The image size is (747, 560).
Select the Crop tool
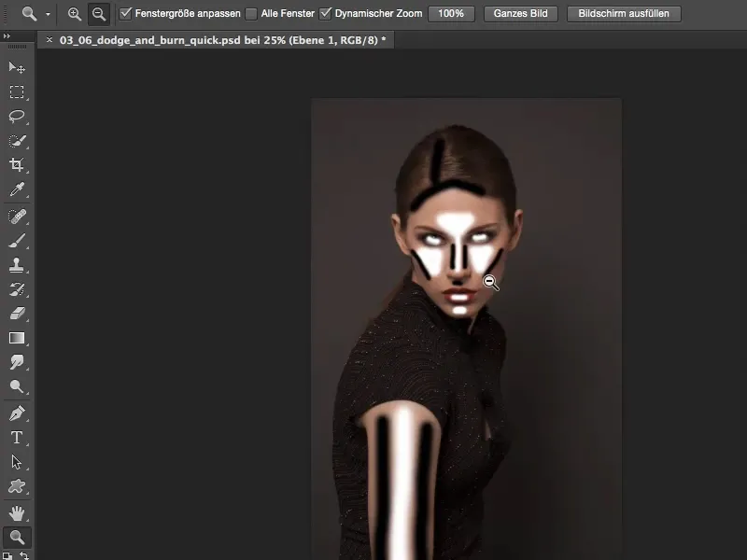pyautogui.click(x=17, y=165)
